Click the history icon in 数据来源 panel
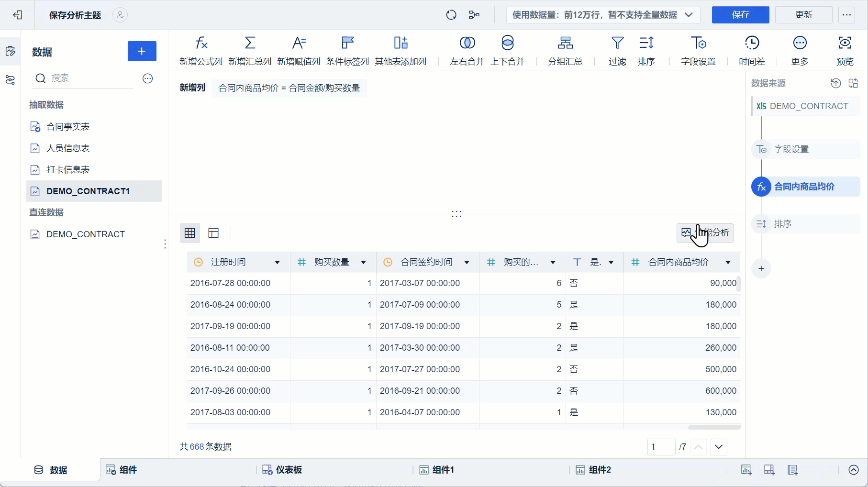This screenshot has width=868, height=487. [x=835, y=83]
